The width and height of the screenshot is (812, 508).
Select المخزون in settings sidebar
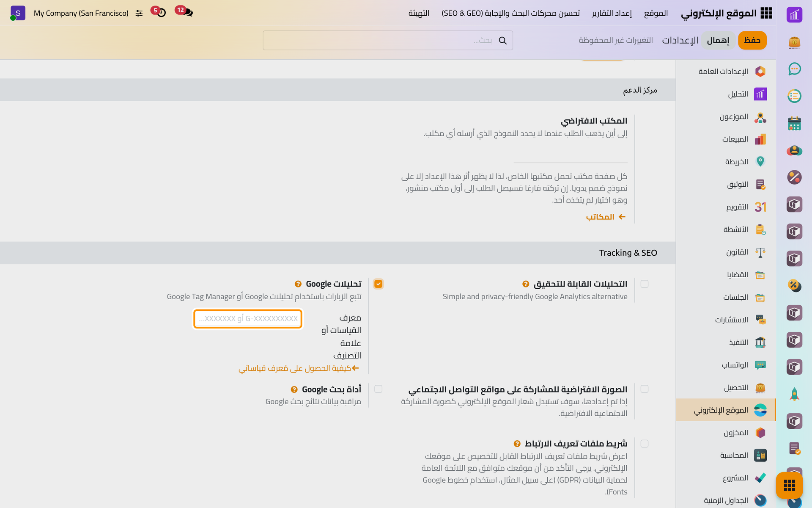click(726, 433)
